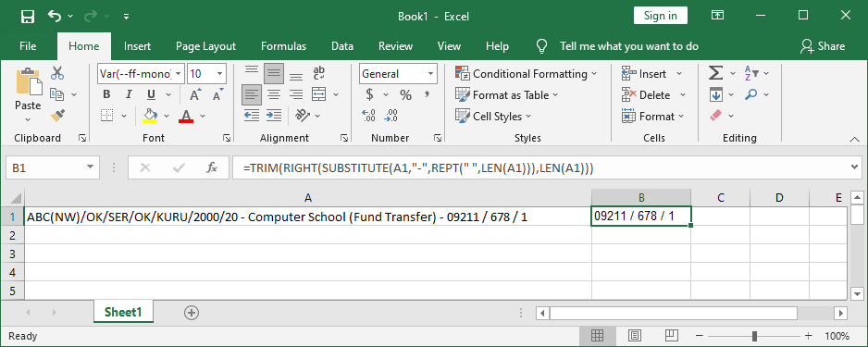Click the AutoSum sigma icon
This screenshot has width=868, height=347.
point(715,73)
